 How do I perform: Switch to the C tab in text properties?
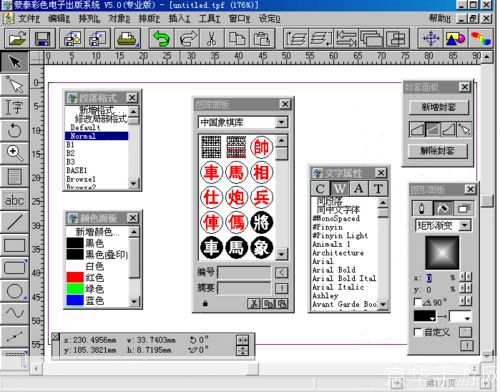click(x=320, y=189)
